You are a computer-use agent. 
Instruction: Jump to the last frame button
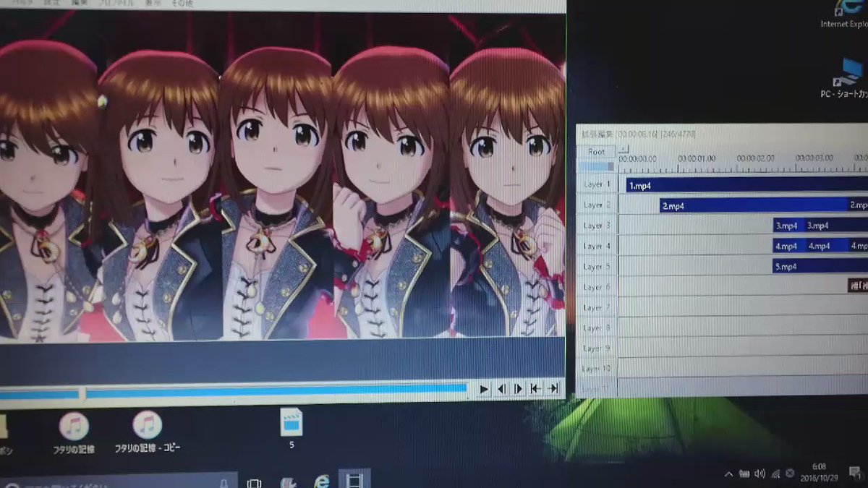[553, 389]
